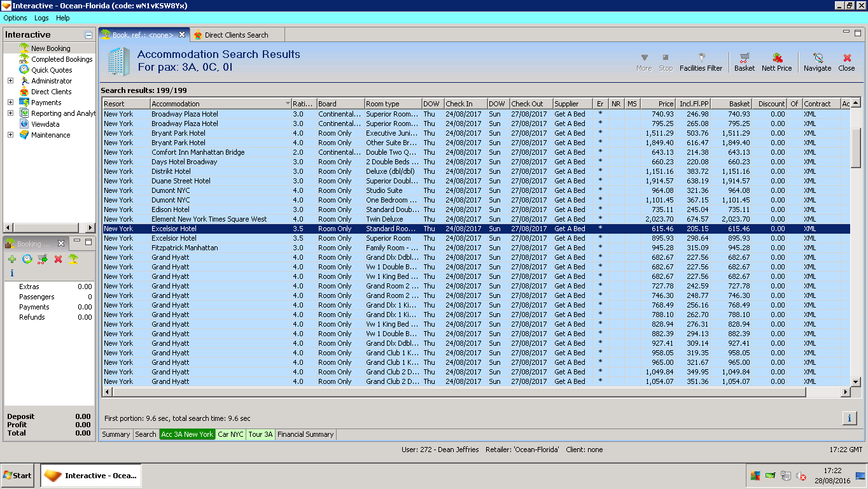Click the blue info button at bottom right

pos(849,418)
